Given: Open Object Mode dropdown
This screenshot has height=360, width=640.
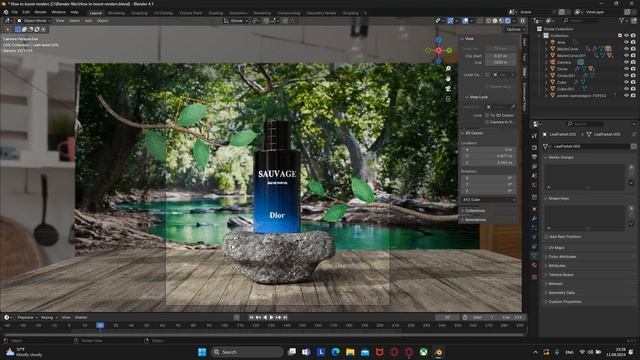Looking at the screenshot, I should (34, 20).
